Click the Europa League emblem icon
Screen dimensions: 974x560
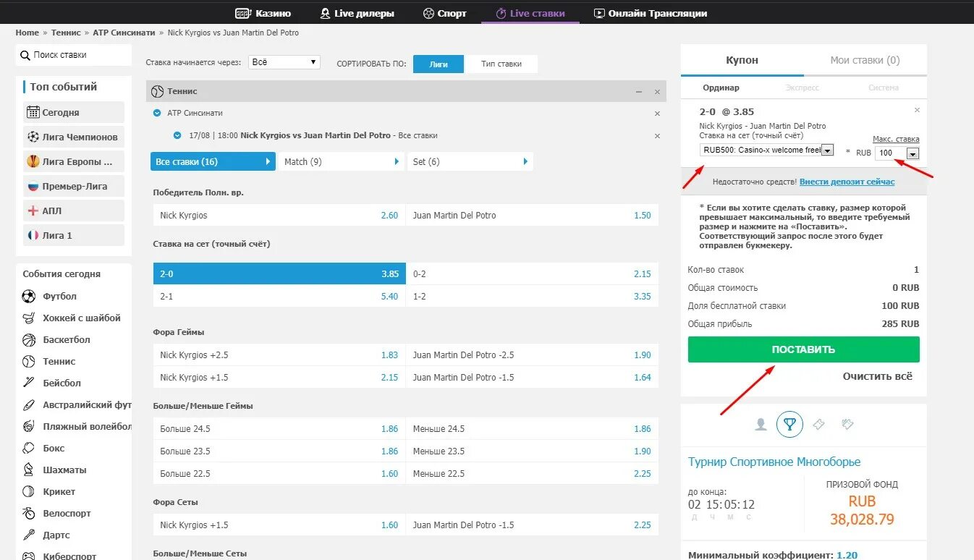(33, 161)
